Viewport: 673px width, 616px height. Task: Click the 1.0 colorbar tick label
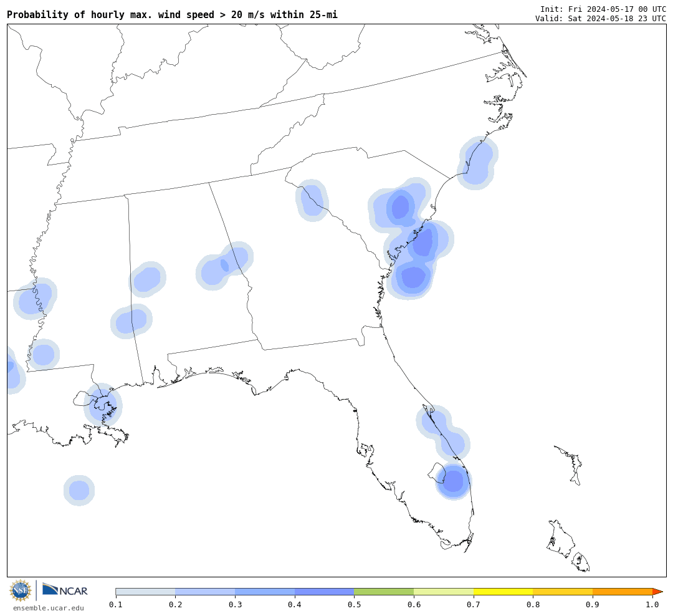[652, 605]
